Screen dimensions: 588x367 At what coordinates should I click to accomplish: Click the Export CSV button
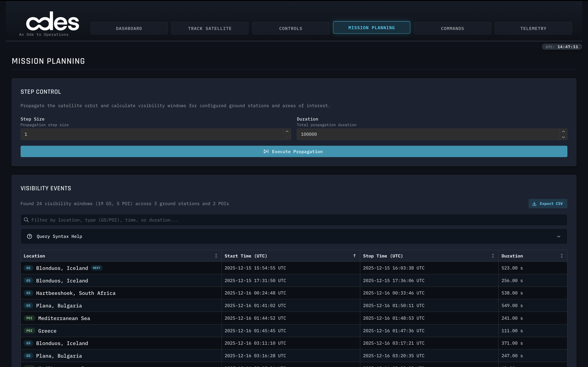pos(548,204)
